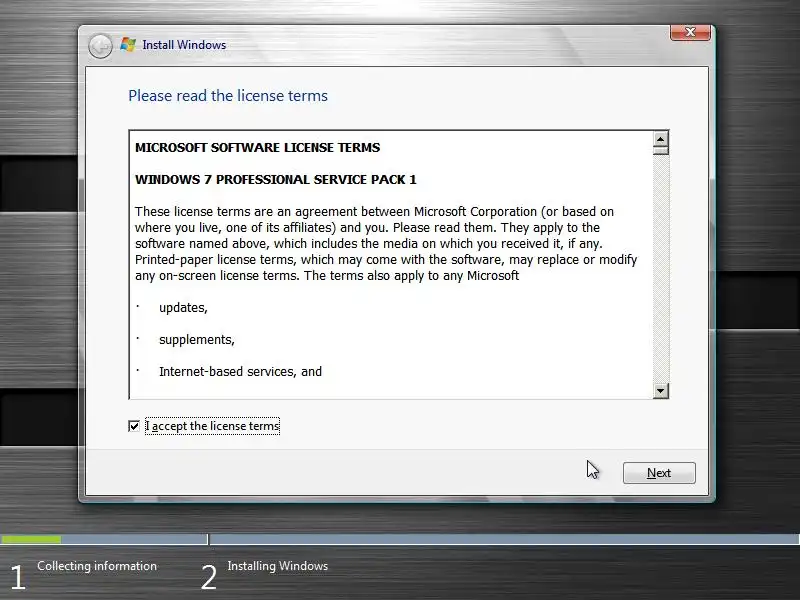Screen dimensions: 800x600
Task: Click the Windows 7 Professional Service Pack 1 line
Action: click(x=276, y=180)
